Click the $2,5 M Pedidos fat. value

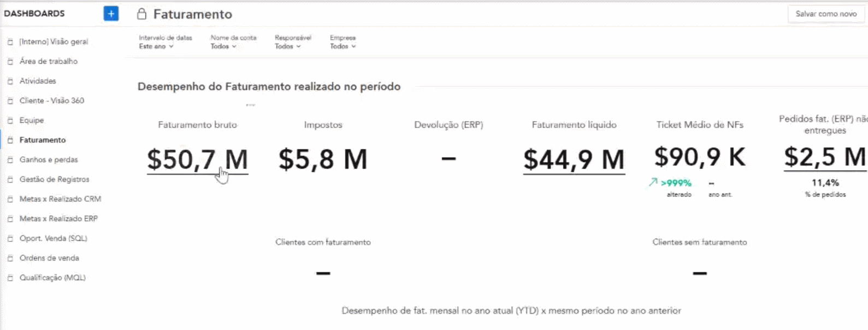825,157
